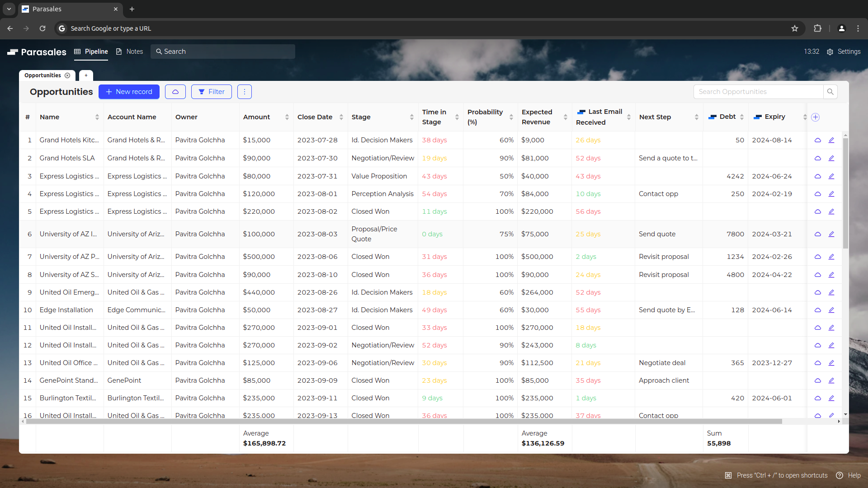Focus the Search Opportunities input

[758, 92]
